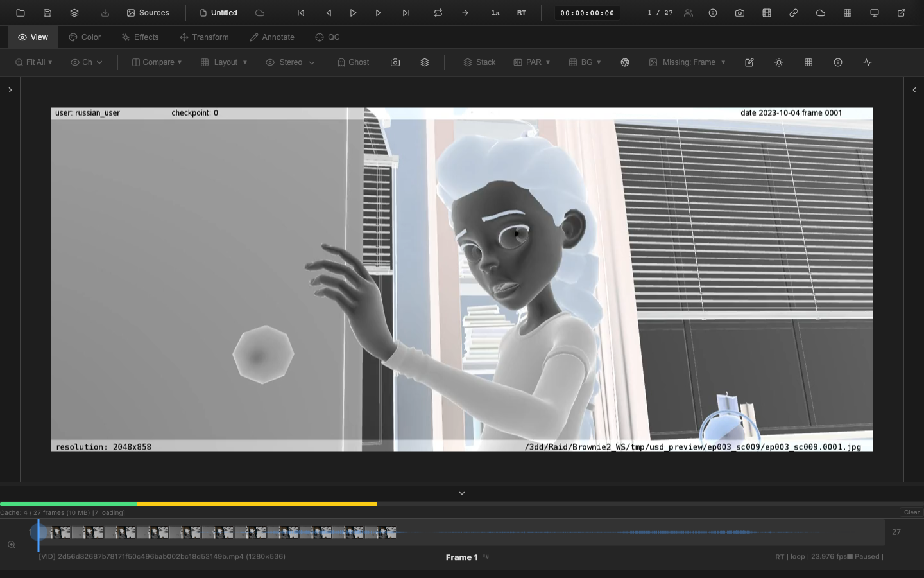This screenshot has height=578, width=924.
Task: Open the scopes waveform icon
Action: pos(868,62)
